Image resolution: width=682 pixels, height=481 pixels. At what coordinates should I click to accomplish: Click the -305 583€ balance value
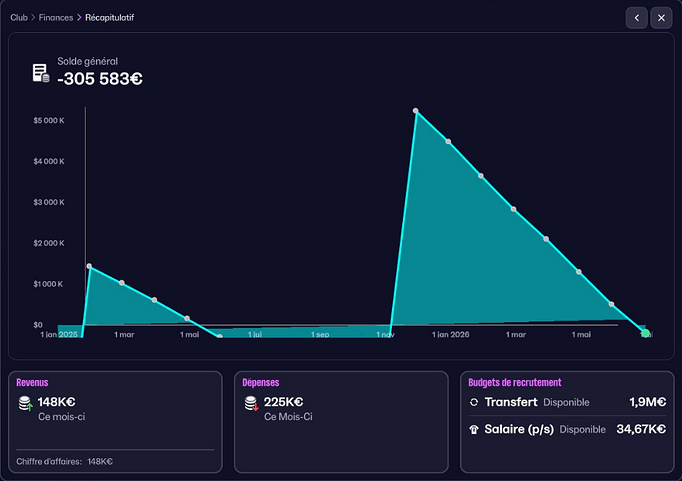click(x=99, y=78)
